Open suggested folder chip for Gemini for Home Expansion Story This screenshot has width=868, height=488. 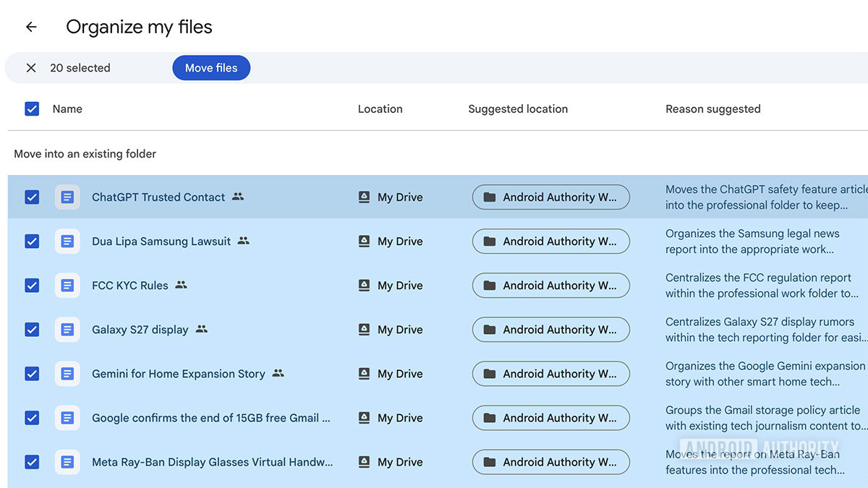click(x=551, y=374)
